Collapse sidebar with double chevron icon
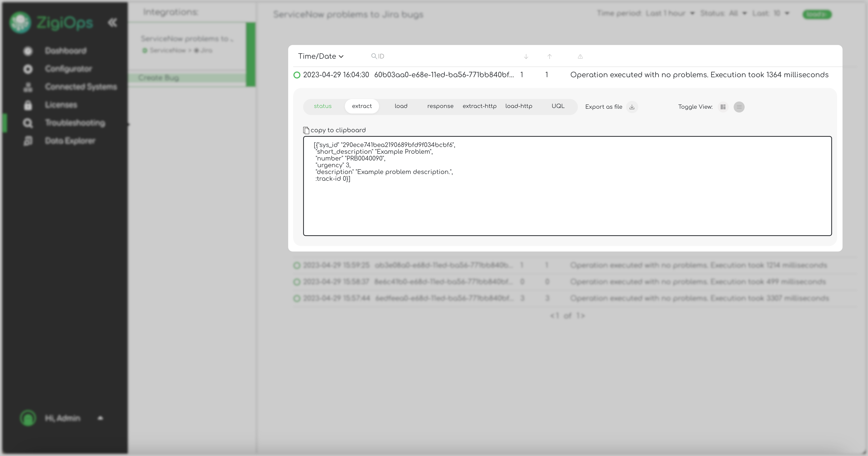 point(113,22)
